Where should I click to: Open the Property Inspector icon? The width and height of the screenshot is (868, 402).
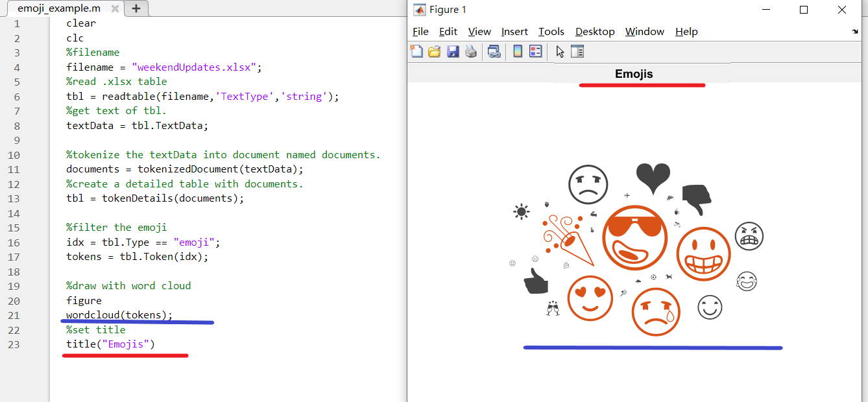coord(577,51)
